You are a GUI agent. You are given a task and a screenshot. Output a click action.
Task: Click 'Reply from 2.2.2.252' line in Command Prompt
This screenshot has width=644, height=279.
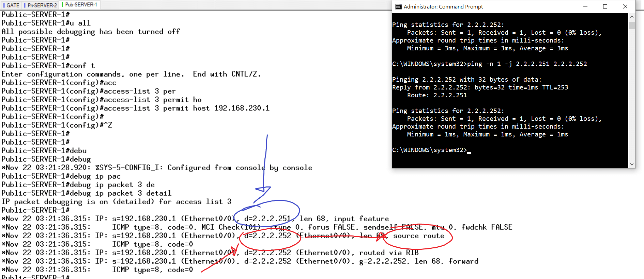[x=480, y=87]
